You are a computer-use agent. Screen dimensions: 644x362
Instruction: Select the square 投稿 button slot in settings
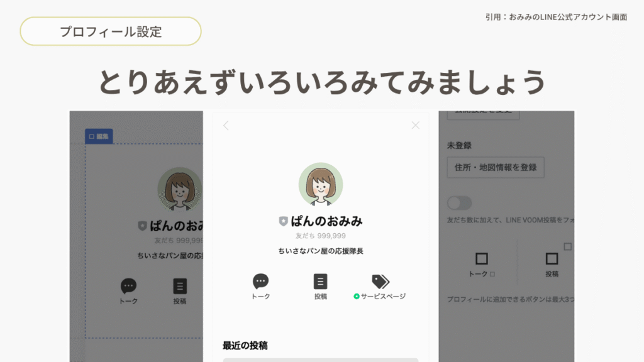(552, 259)
